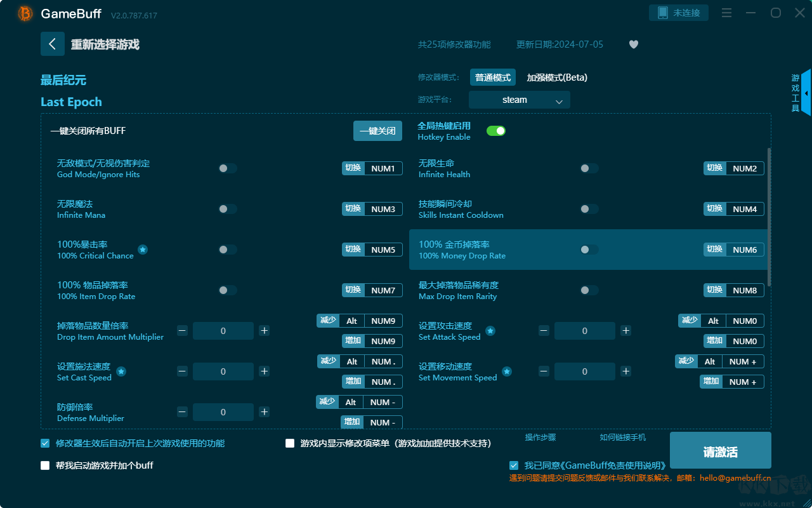This screenshot has height=508, width=812.
Task: Click the Alt key for 减少 Attack Speed
Action: (x=714, y=321)
